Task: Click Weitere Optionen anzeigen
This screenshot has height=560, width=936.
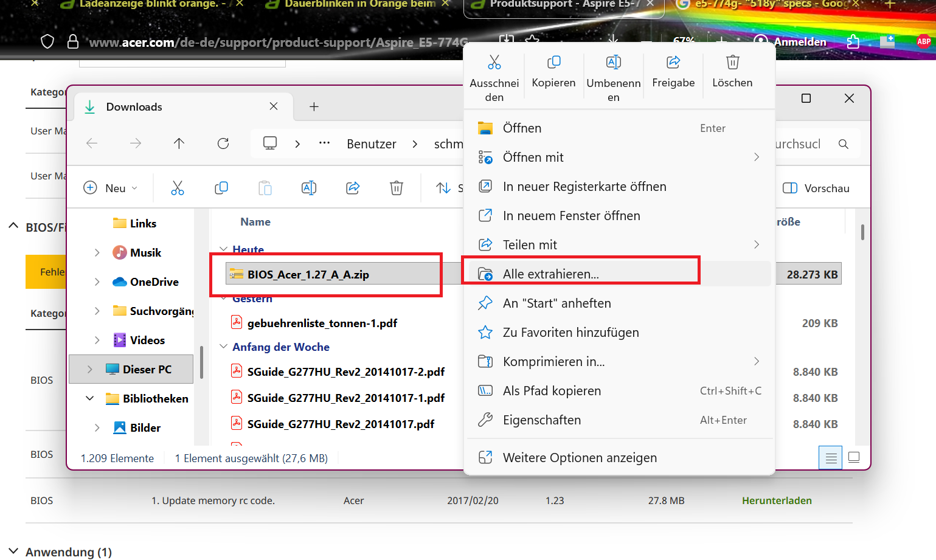Action: click(x=619, y=458)
